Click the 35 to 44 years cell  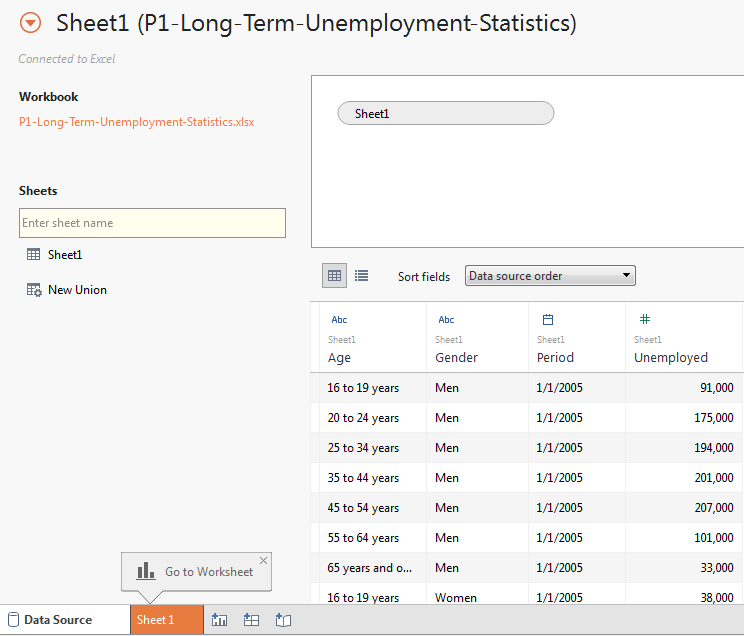pos(373,477)
